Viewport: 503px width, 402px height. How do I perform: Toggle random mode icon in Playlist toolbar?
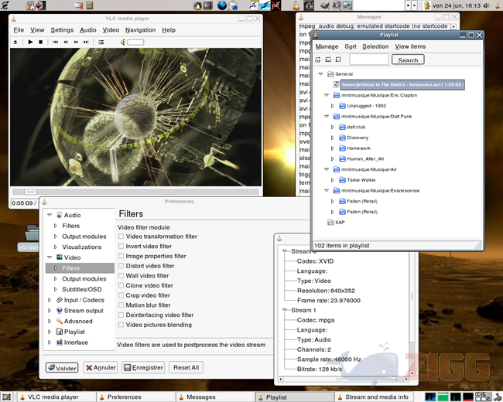[x=318, y=60]
